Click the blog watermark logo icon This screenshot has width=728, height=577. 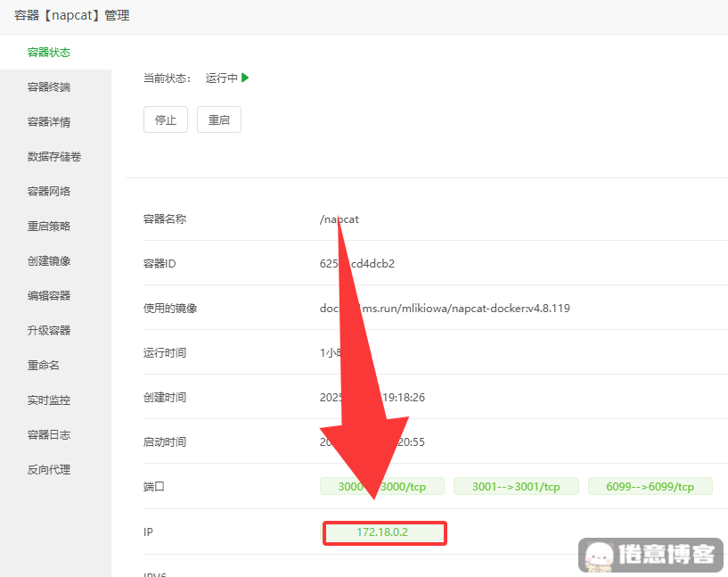click(x=600, y=555)
